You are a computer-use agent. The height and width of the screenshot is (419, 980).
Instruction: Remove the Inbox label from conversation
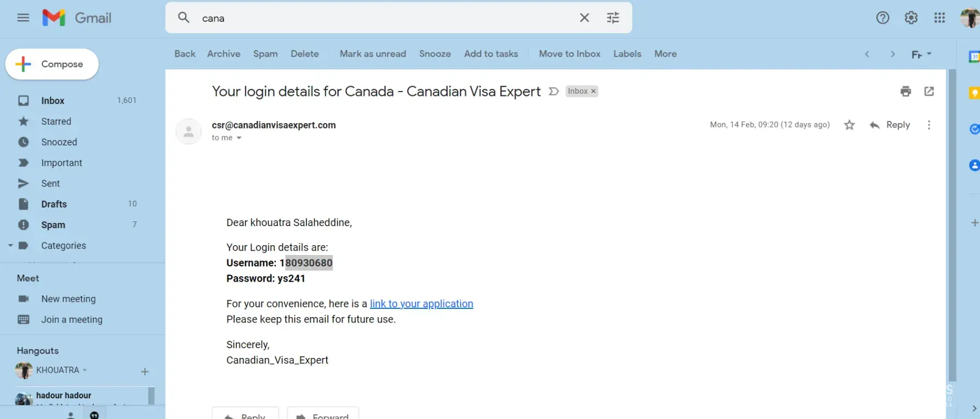pos(593,92)
